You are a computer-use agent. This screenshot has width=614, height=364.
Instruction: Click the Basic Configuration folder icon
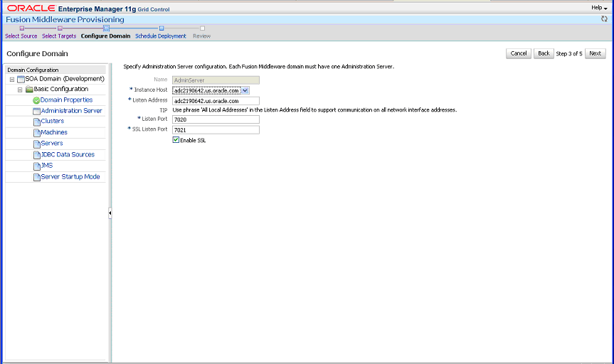(x=29, y=90)
